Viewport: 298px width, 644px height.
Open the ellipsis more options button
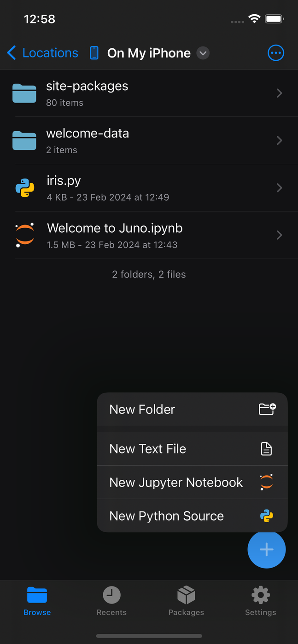point(275,53)
